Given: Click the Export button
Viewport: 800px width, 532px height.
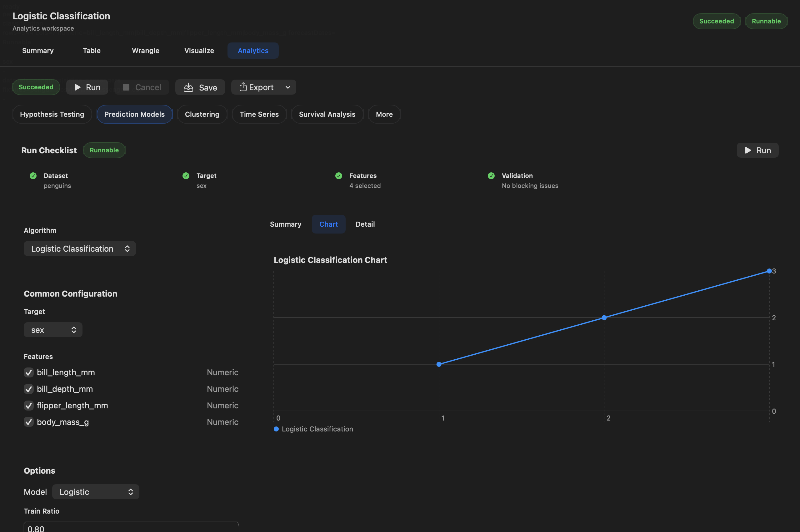Looking at the screenshot, I should pyautogui.click(x=256, y=87).
